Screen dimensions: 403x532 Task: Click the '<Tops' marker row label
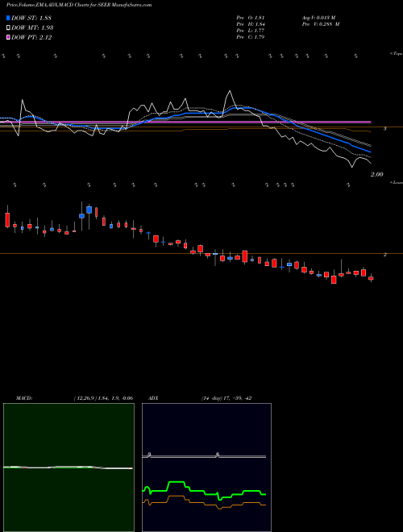(396, 54)
